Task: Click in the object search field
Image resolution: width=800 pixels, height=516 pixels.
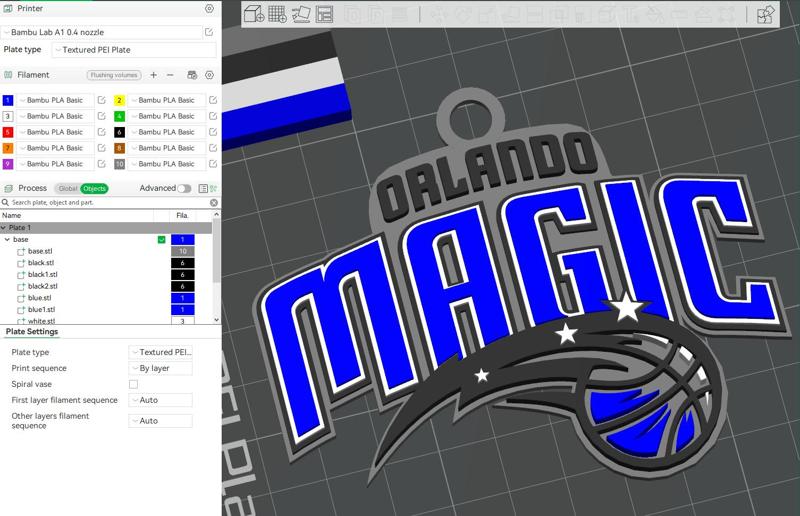Action: 107,203
